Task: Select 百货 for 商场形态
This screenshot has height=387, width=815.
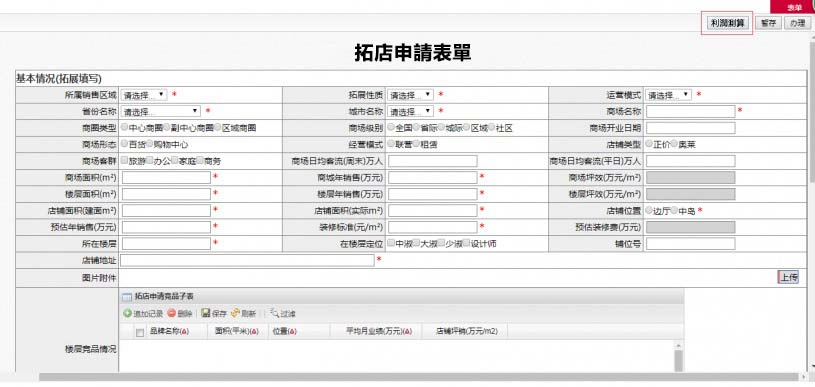Action: [x=124, y=144]
